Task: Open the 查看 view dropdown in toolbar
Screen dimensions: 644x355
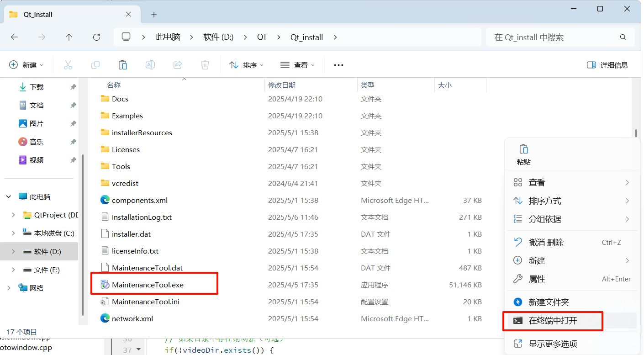Action: [x=298, y=65]
